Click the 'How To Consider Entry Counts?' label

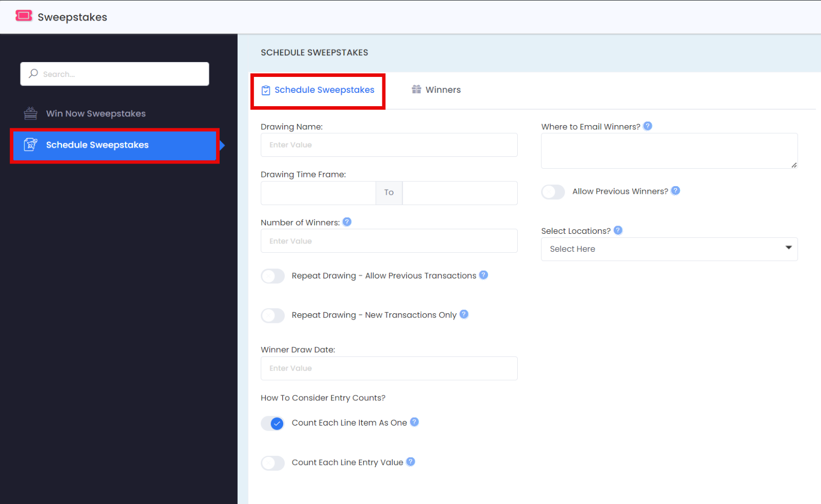323,398
